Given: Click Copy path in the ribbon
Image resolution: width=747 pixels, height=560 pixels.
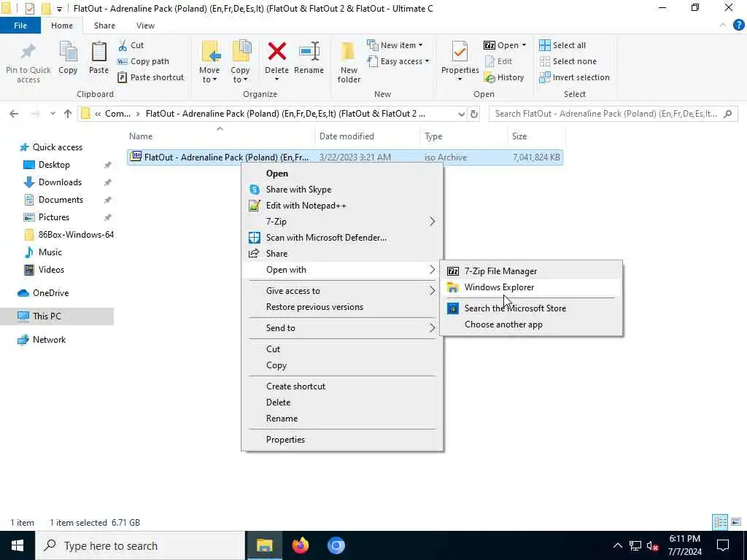Looking at the screenshot, I should 143,61.
